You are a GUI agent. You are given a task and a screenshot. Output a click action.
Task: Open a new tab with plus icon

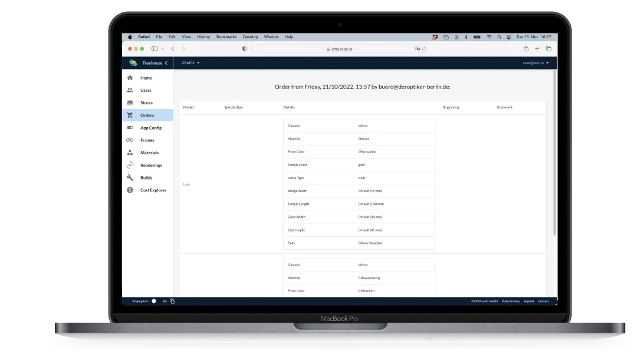point(537,48)
